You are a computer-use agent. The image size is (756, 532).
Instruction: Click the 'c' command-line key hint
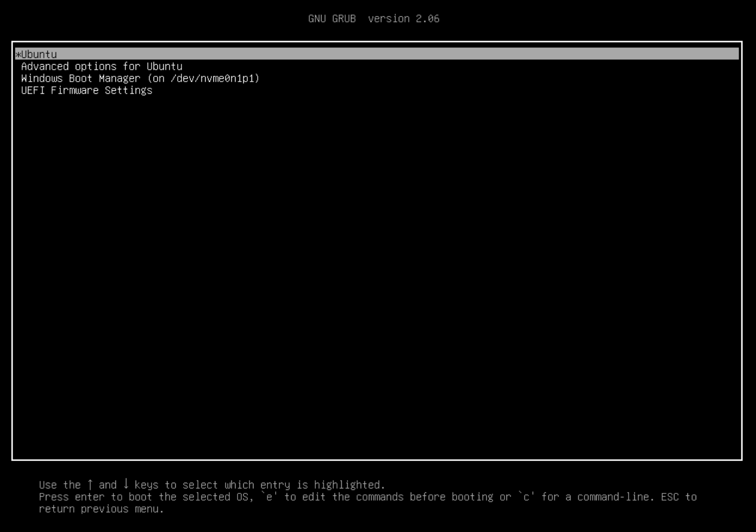[527, 497]
